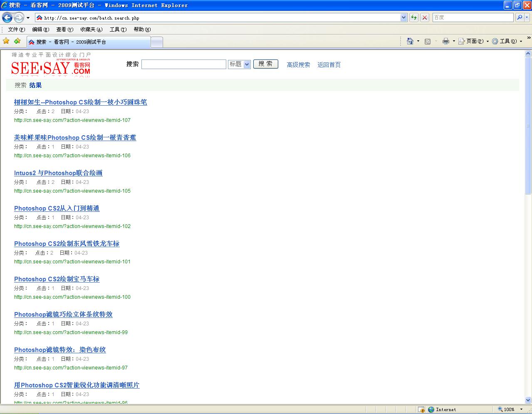Open the 页面(P) command bar menu
This screenshot has height=414, width=532.
473,41
